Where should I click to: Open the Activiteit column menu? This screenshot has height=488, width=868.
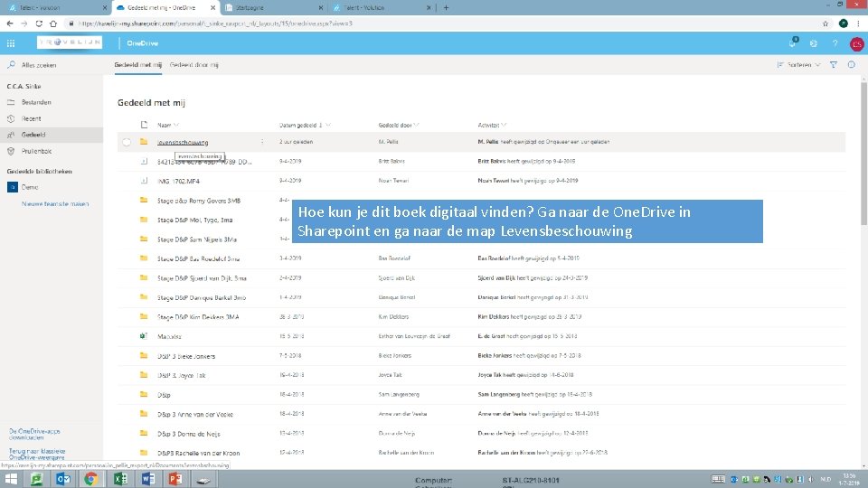click(492, 125)
